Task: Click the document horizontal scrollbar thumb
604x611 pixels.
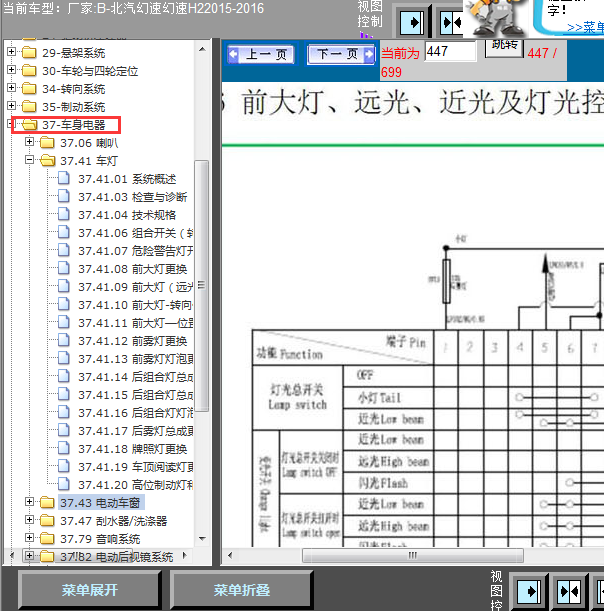Action: coord(413,555)
